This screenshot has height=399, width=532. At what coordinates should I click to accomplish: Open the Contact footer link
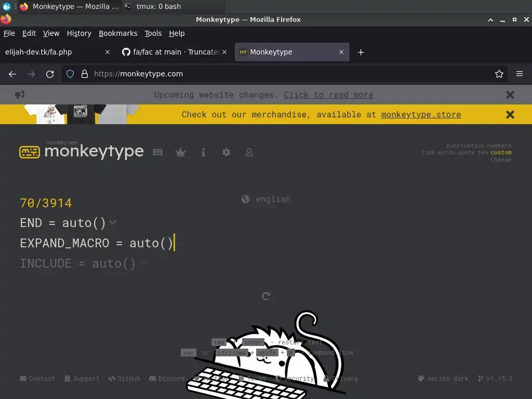point(37,378)
